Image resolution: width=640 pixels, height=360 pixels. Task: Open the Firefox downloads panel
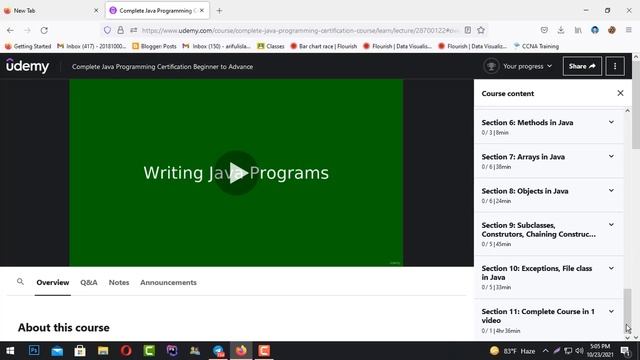(561, 30)
